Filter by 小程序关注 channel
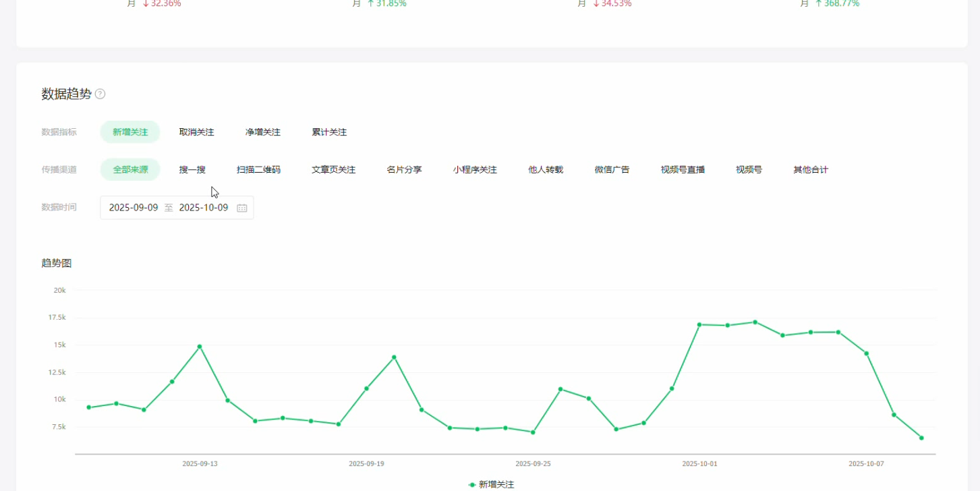The width and height of the screenshot is (980, 491). tap(475, 170)
